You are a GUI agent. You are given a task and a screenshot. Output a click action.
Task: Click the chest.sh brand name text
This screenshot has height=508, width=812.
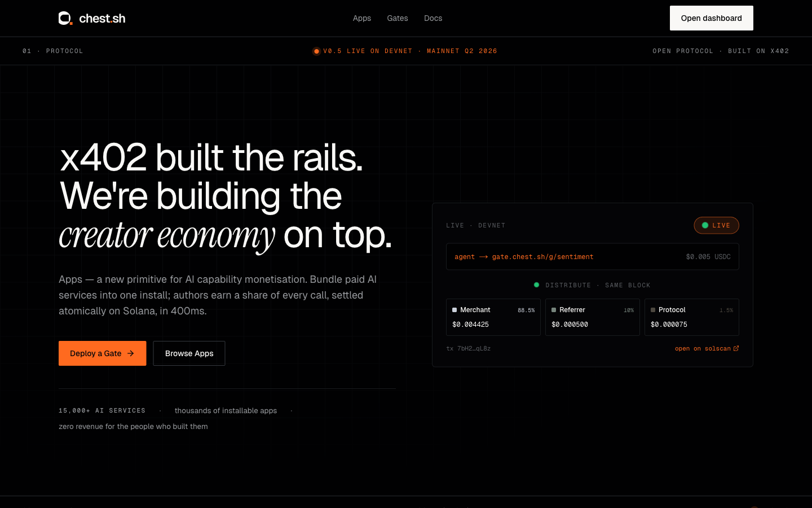[102, 19]
